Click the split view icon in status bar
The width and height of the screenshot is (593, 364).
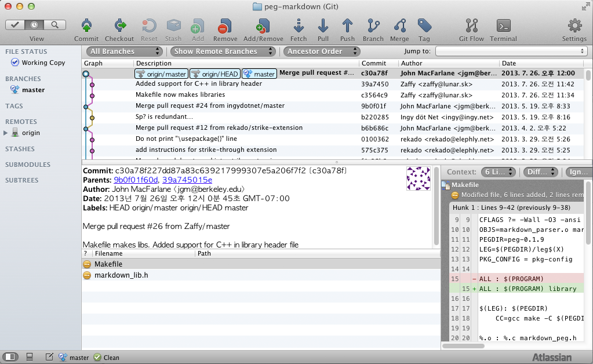(x=30, y=357)
